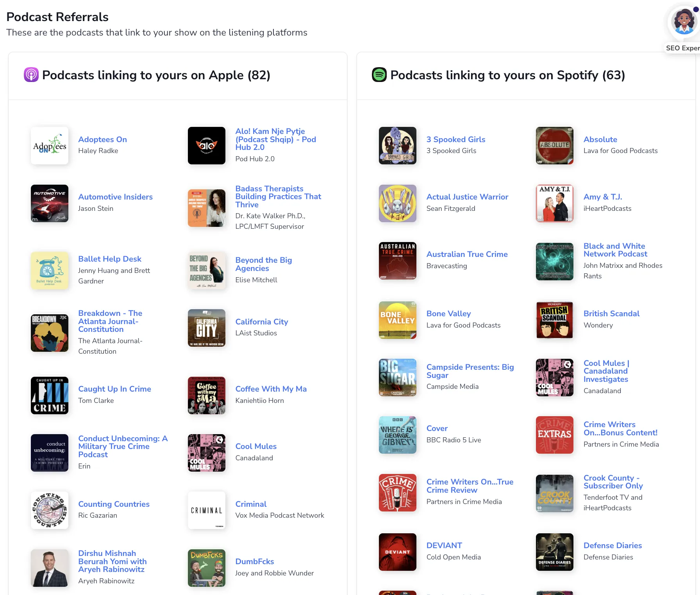Click the Australian True Crime cover

(398, 261)
